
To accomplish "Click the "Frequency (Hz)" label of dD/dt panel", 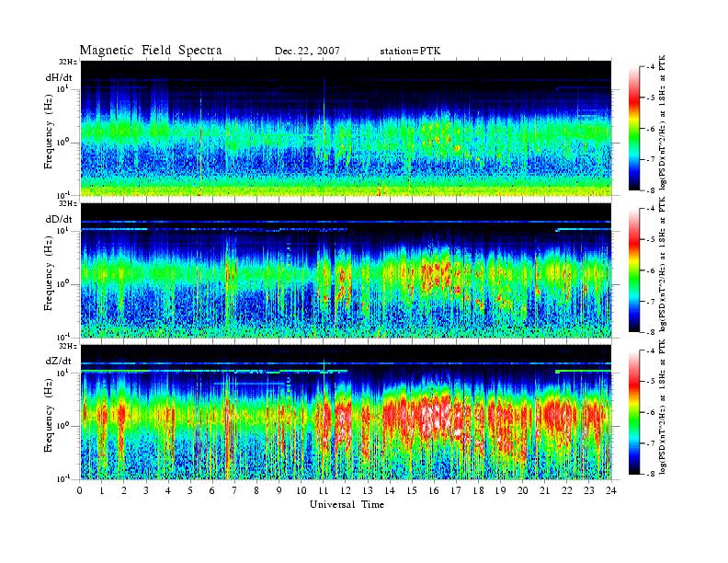I will point(49,274).
